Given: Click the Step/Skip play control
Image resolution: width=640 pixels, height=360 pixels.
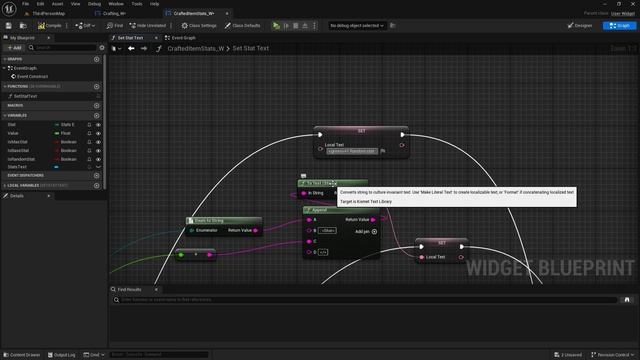Looking at the screenshot, I should (x=286, y=26).
